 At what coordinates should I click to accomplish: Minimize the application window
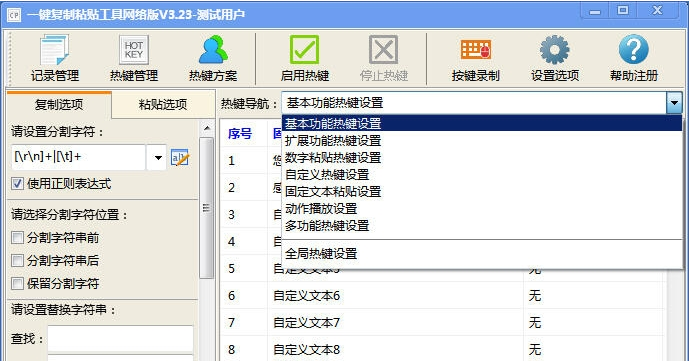click(595, 11)
